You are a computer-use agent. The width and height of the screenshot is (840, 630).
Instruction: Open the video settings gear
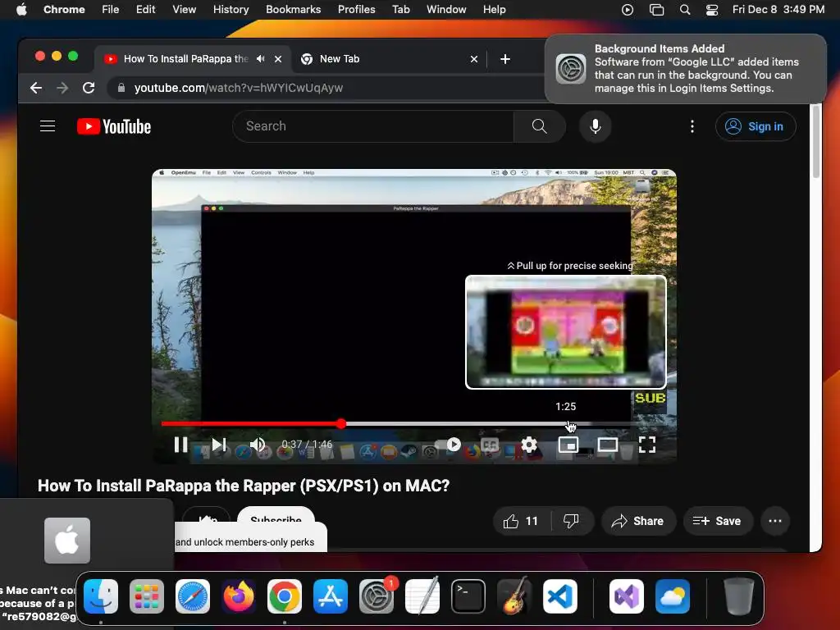point(529,445)
